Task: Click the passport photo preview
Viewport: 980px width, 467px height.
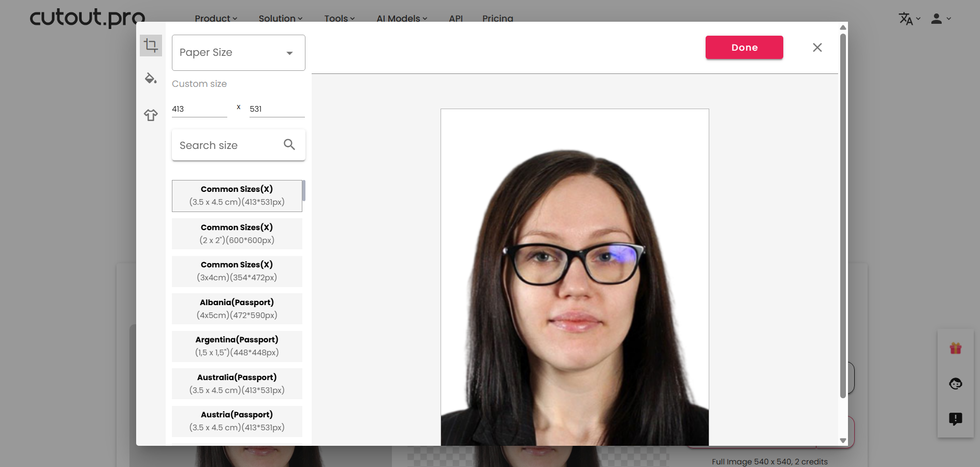Action: click(x=575, y=277)
